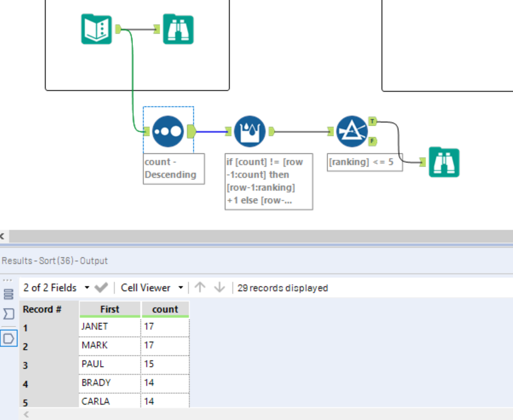Select the MARK cell

tap(110, 346)
